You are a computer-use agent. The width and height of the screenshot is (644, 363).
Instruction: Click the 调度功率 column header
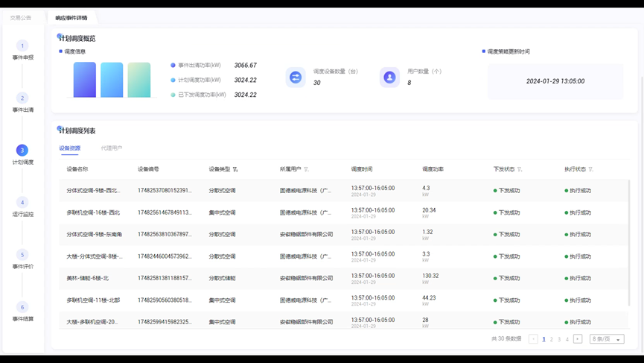(x=433, y=169)
